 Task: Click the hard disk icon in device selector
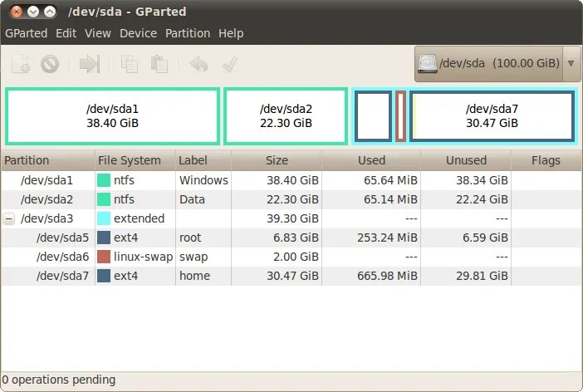[x=427, y=64]
